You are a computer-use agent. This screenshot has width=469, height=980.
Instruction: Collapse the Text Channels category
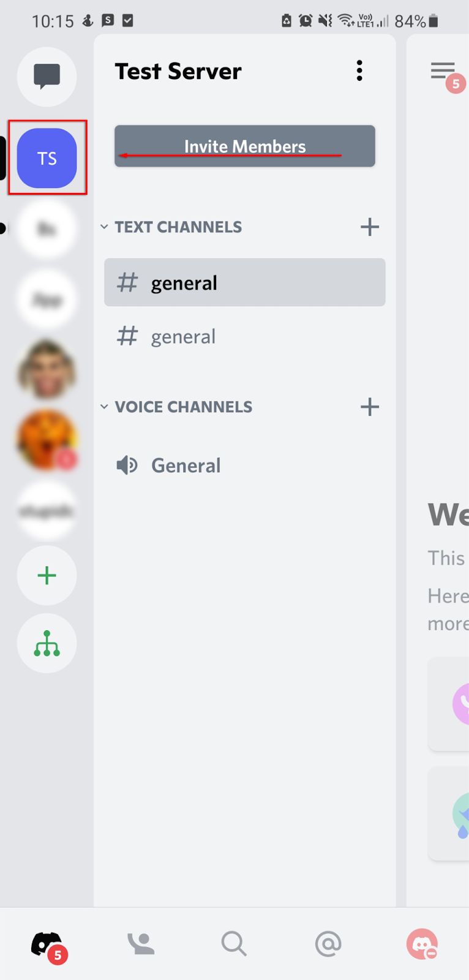171,227
